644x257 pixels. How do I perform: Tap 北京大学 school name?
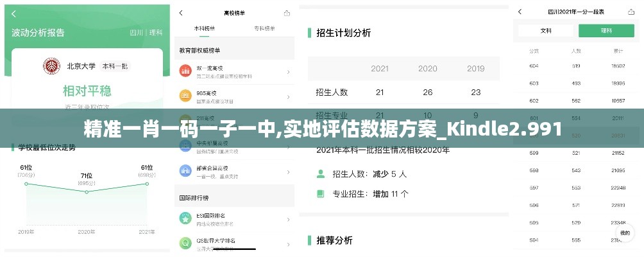(x=81, y=66)
